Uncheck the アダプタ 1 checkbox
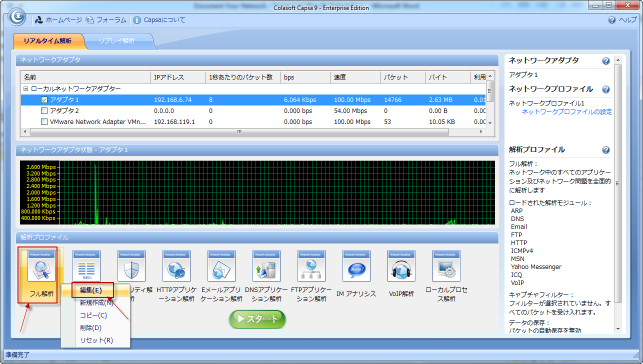 click(x=44, y=100)
